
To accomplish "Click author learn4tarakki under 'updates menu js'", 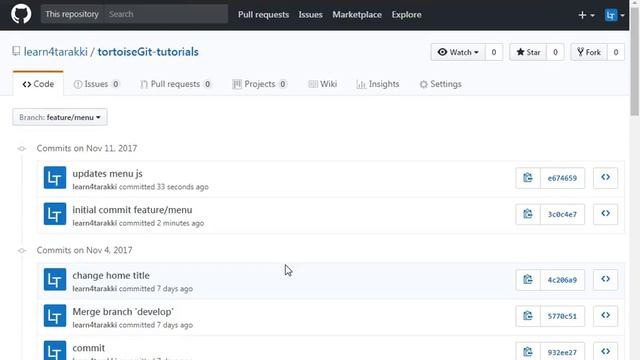I will click(x=95, y=187).
